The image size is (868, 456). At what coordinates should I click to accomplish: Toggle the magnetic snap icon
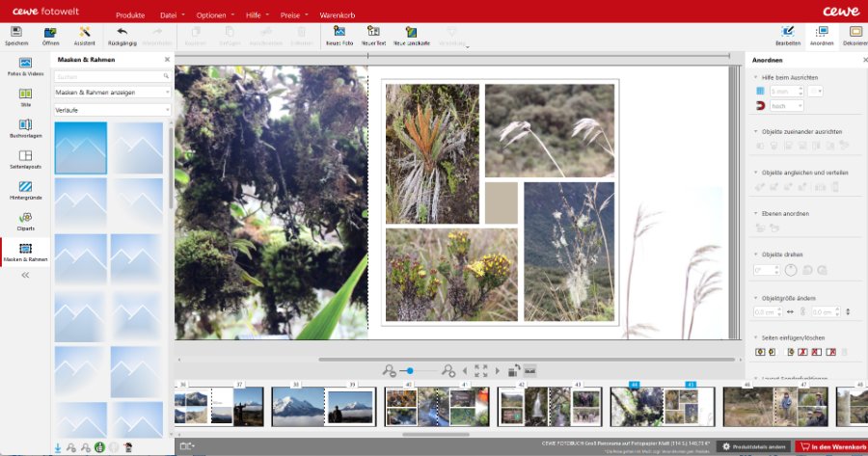pyautogui.click(x=759, y=106)
